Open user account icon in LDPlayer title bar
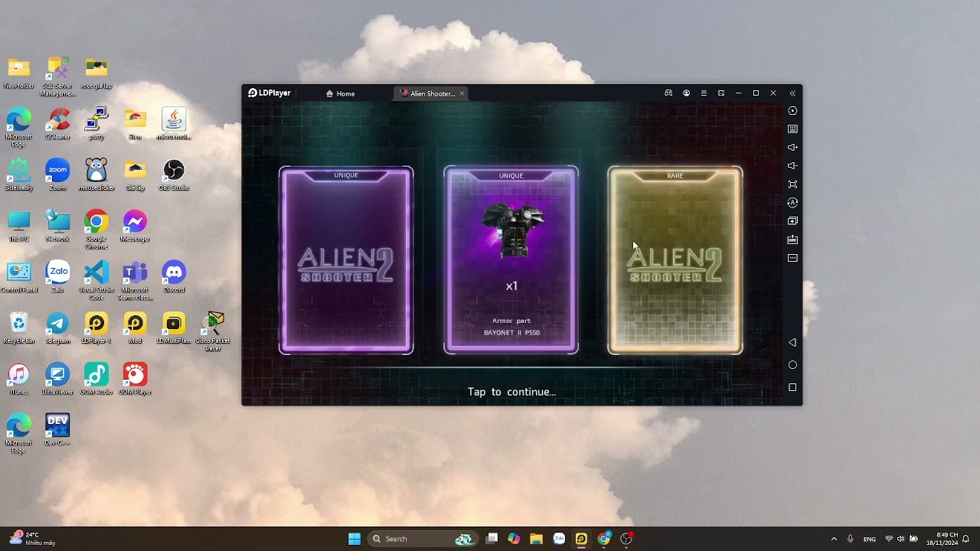The image size is (980, 551). point(686,93)
